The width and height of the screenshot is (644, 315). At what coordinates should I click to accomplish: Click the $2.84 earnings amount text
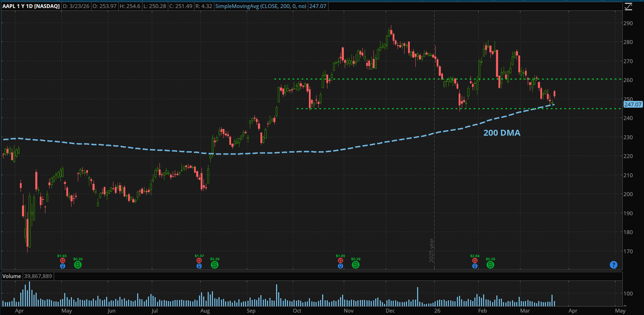(x=475, y=255)
